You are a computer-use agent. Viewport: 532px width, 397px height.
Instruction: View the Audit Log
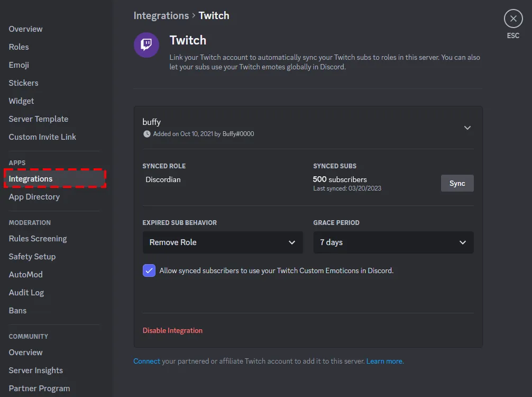26,292
